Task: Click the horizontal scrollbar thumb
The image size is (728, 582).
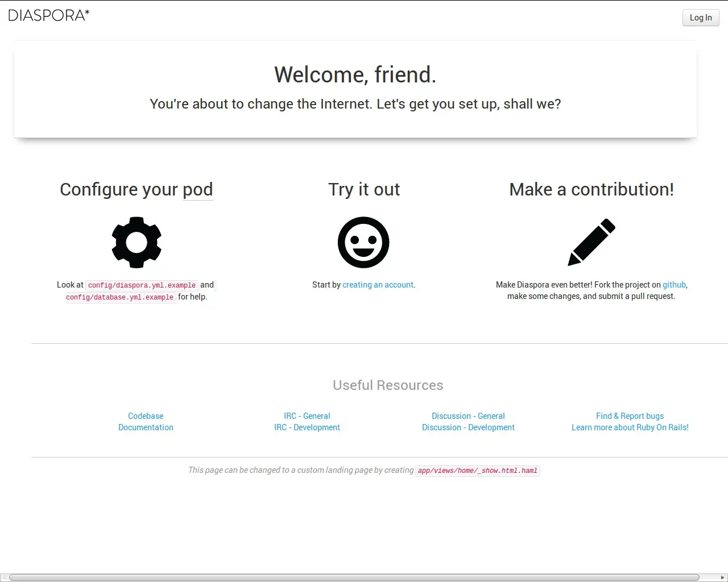Action: pos(354,577)
